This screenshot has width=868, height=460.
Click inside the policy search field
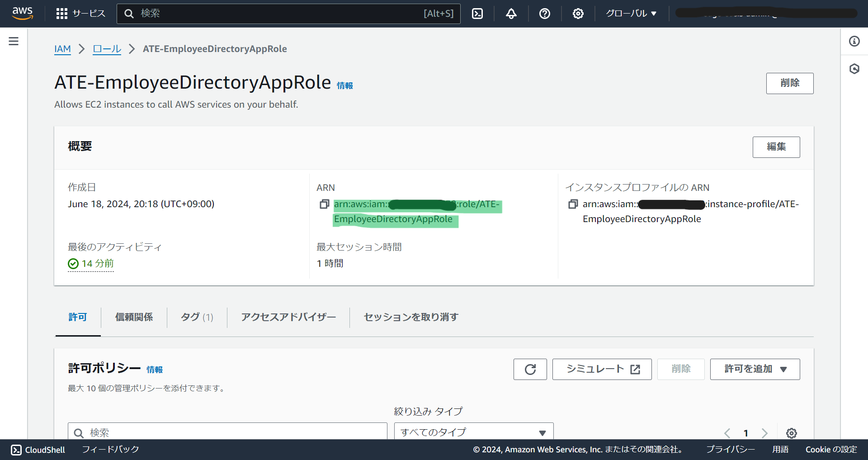point(226,432)
